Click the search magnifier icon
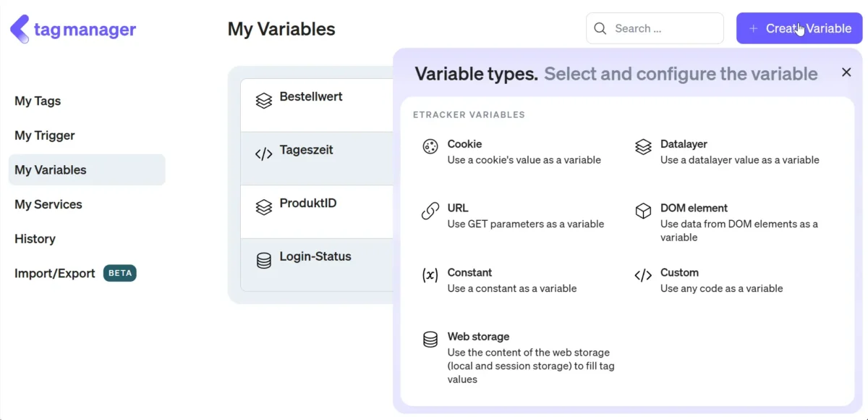 tap(600, 28)
